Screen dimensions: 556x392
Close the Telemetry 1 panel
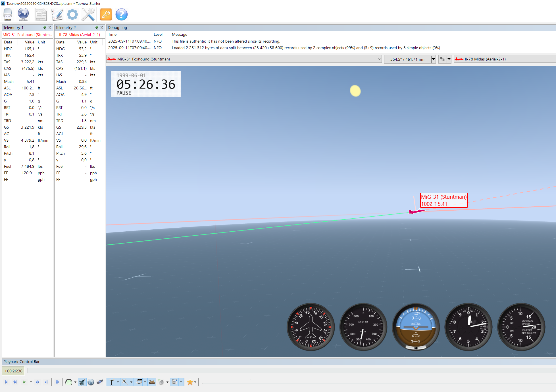tap(50, 28)
